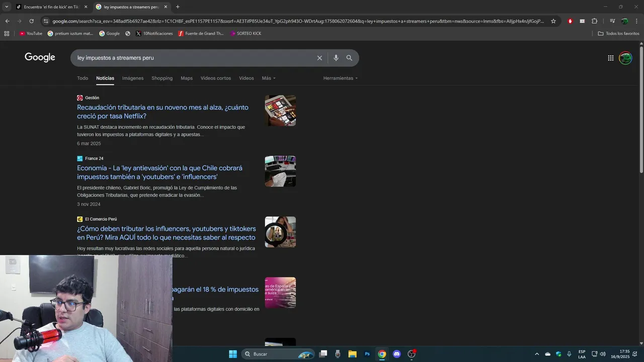Open the 'pretium iustum mat...' bookmark

(70, 34)
